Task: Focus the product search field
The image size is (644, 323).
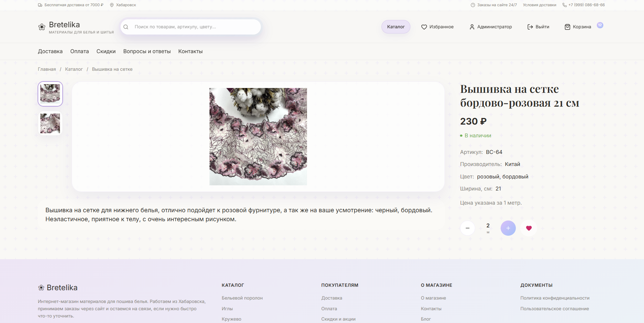Action: (x=191, y=27)
